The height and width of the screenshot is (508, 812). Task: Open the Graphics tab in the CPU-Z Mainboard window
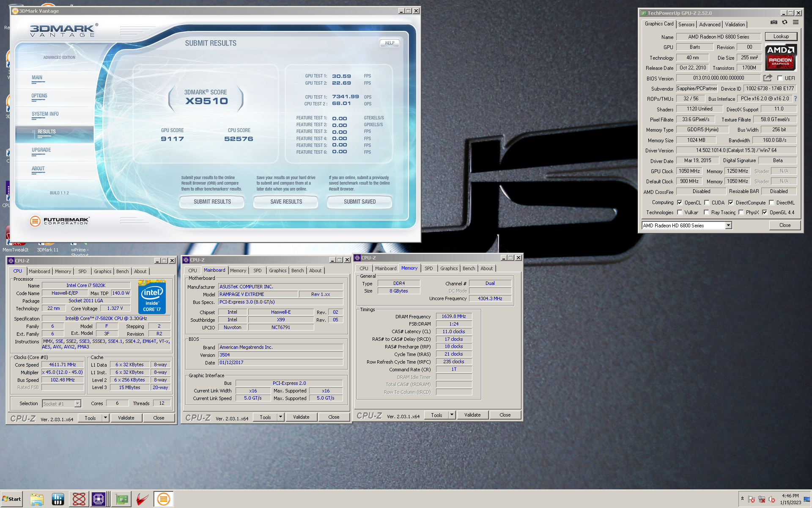[277, 271]
